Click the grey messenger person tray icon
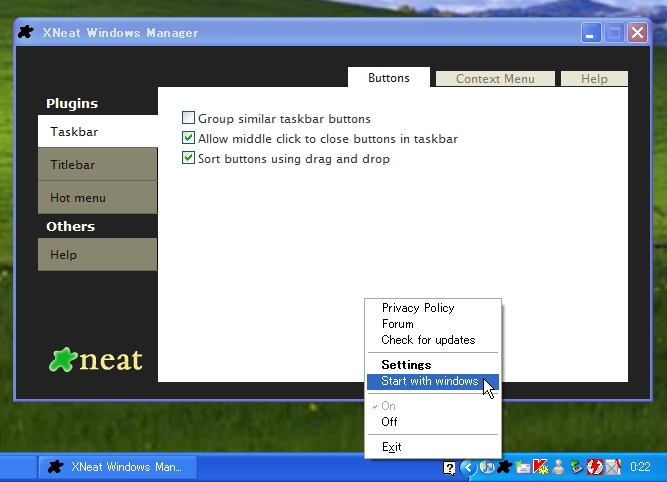This screenshot has height=482, width=667. [x=559, y=467]
